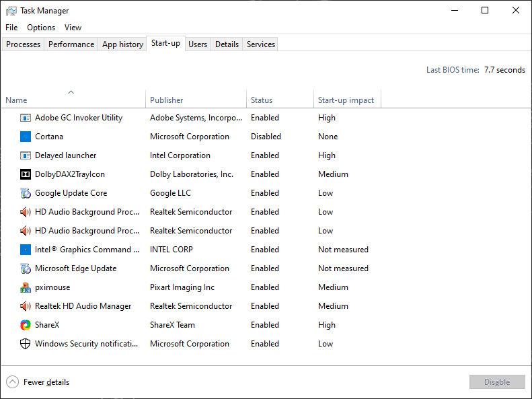Screen dimensions: 532x399
Task: Click the Delayed launcher row icon
Action: tap(26, 155)
